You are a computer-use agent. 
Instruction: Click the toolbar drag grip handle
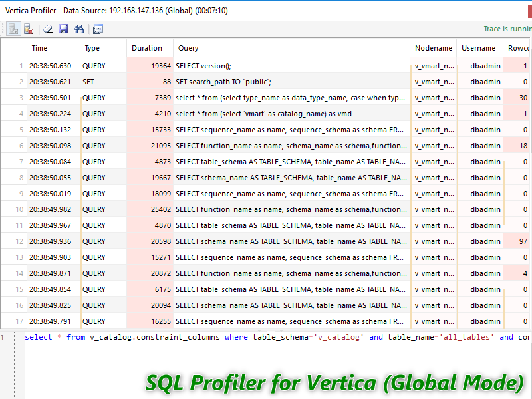(3, 29)
